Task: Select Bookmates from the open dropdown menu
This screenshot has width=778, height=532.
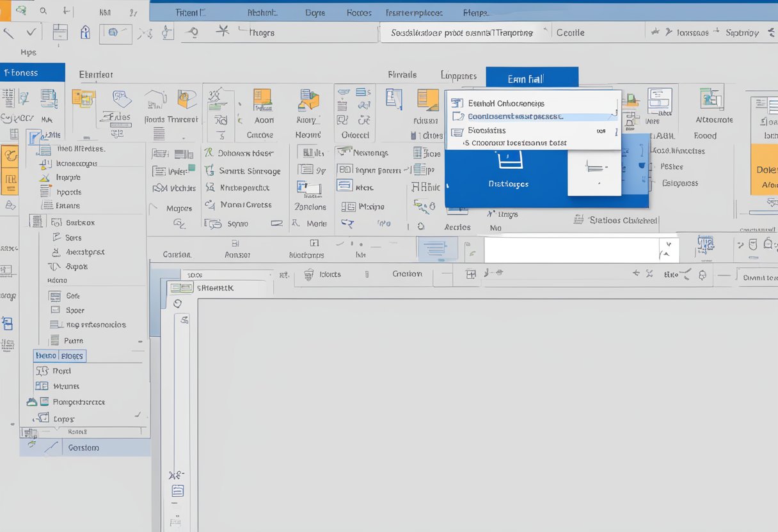Action: pos(487,130)
